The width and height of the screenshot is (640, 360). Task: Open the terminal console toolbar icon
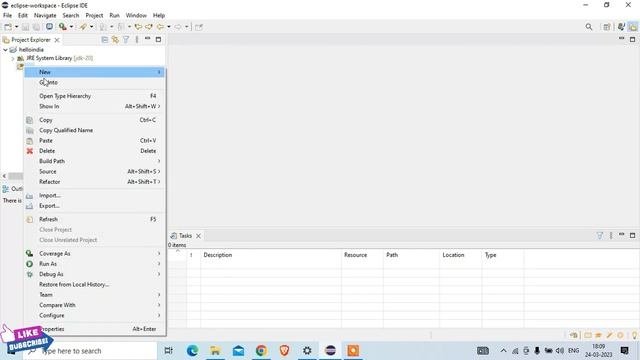[x=49, y=27]
